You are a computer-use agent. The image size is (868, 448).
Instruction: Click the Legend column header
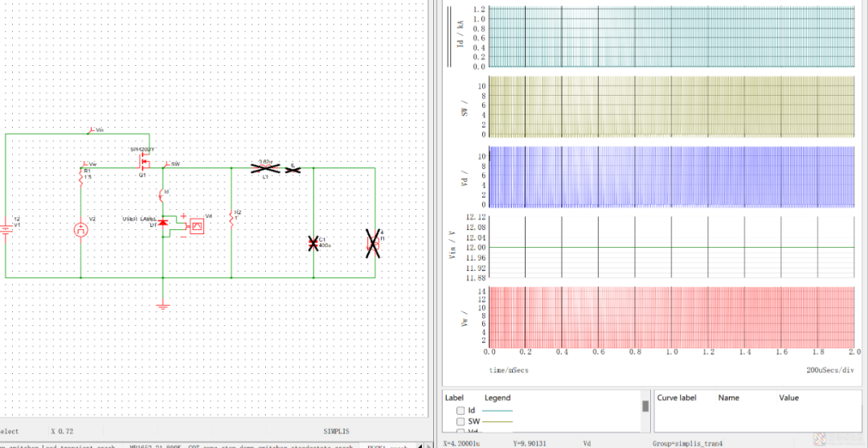coord(497,397)
